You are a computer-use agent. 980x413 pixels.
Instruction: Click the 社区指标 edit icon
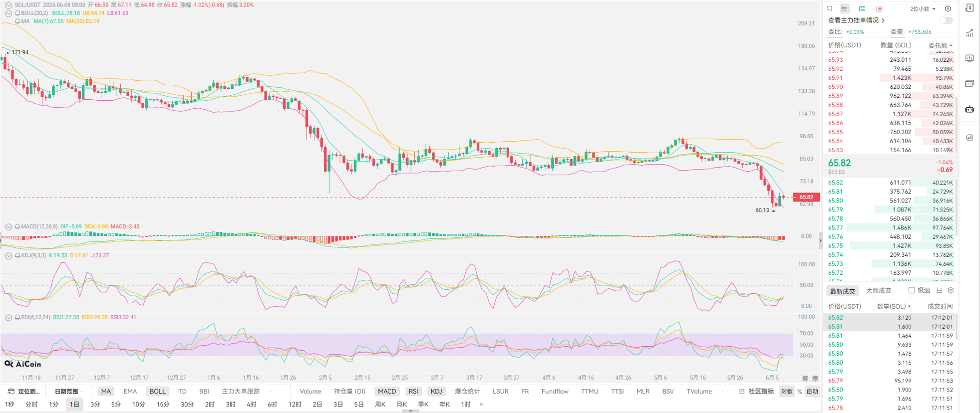click(742, 392)
